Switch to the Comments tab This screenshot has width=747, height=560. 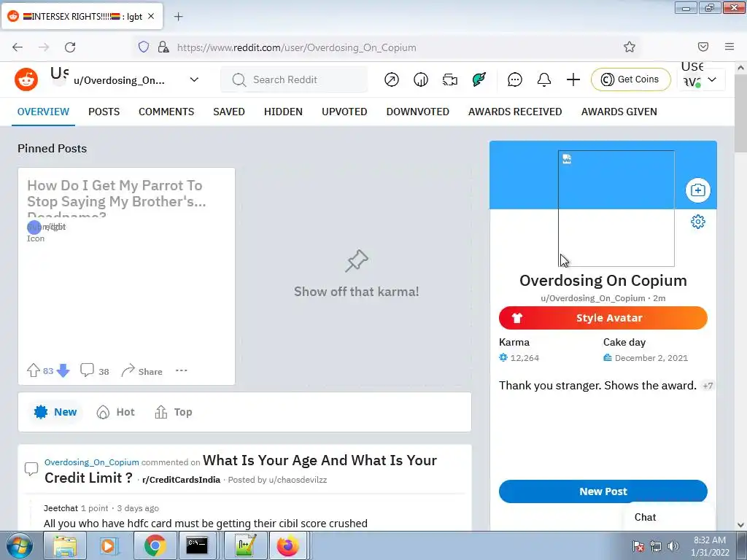tap(166, 112)
